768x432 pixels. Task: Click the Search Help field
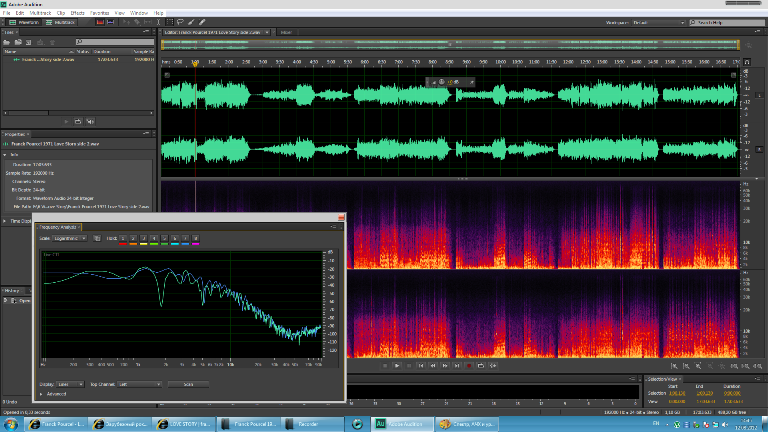(726, 23)
